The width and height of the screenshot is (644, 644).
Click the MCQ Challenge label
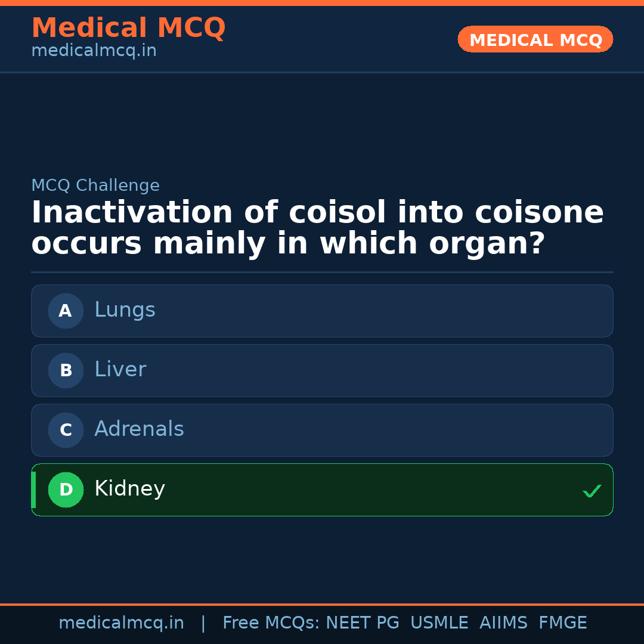click(95, 185)
